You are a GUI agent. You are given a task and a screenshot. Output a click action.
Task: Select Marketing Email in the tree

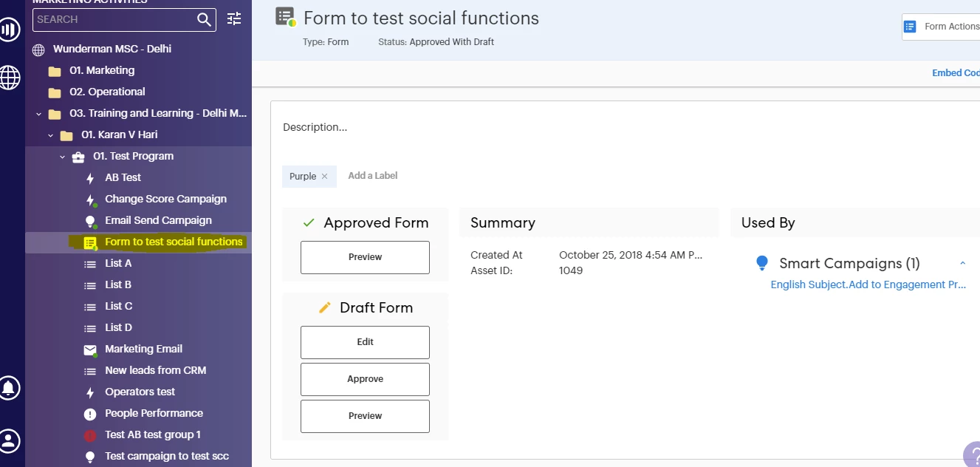tap(143, 349)
